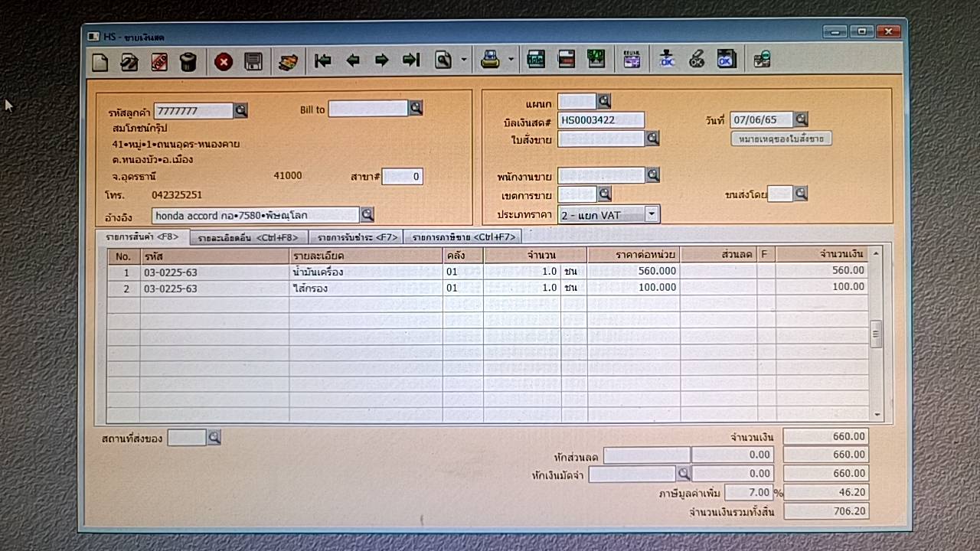Click lookup icon beside แผนก field
Screen dimensions: 980x551
(604, 101)
